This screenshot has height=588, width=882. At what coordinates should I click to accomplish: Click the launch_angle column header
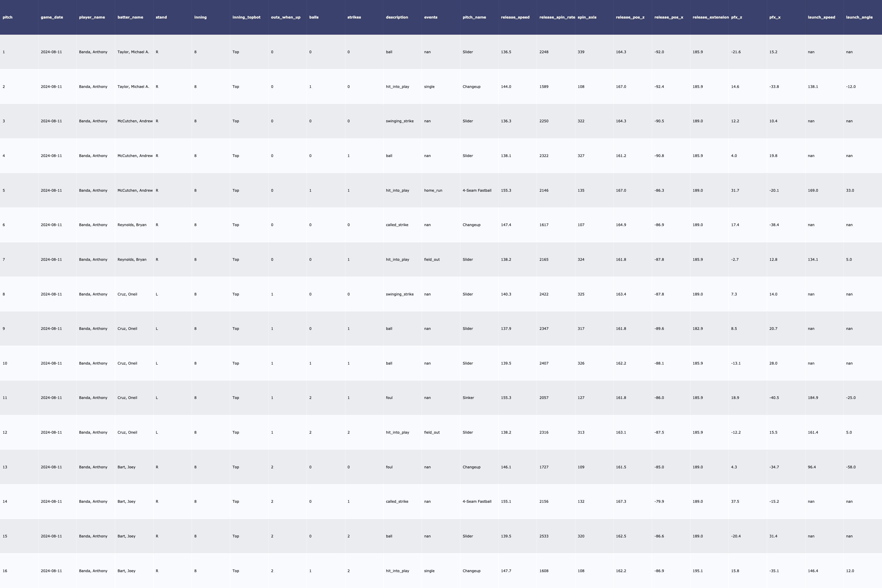[x=859, y=17]
